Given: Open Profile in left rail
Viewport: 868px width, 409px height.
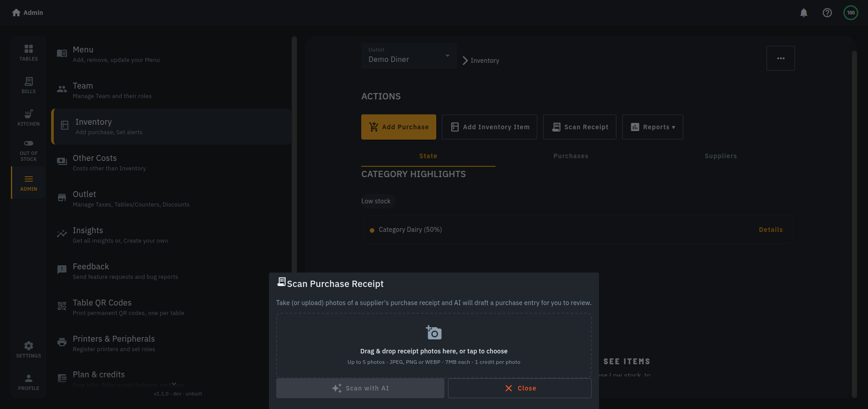Looking at the screenshot, I should [28, 382].
